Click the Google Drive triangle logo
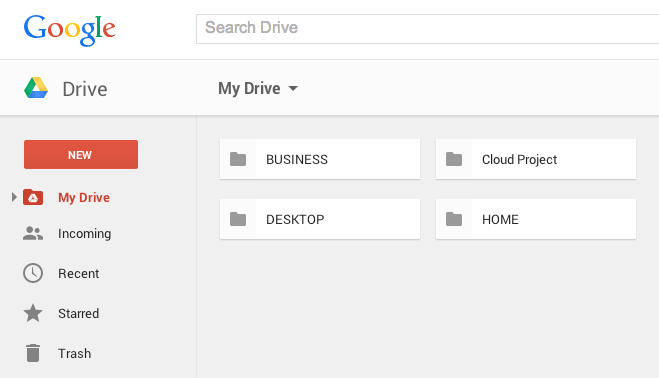This screenshot has height=378, width=659. click(x=36, y=88)
